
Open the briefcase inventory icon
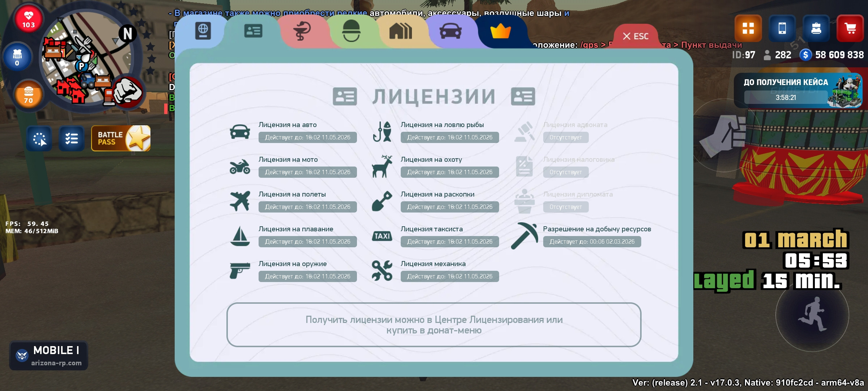(x=816, y=28)
